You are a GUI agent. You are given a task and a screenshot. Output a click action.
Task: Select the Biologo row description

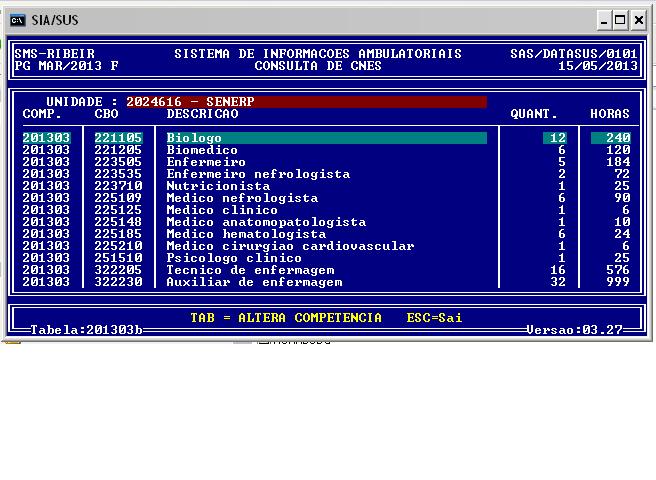(194, 138)
